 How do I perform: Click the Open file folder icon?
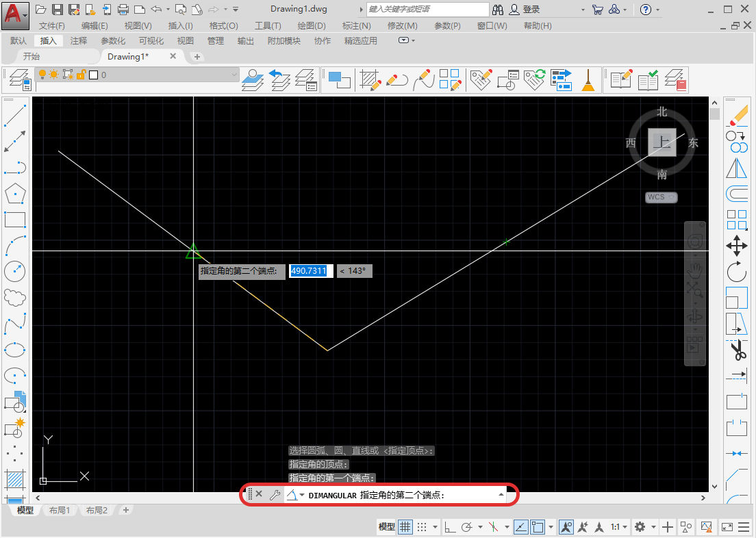(x=41, y=9)
